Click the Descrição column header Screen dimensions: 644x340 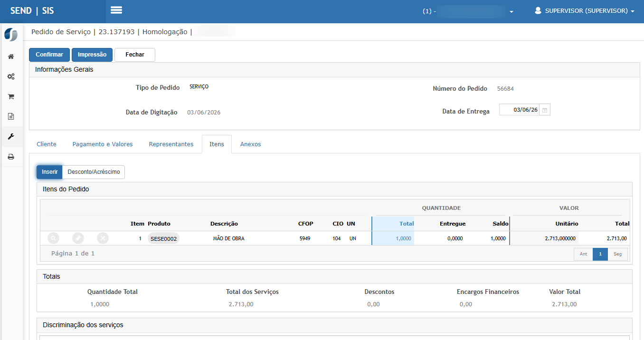(224, 224)
